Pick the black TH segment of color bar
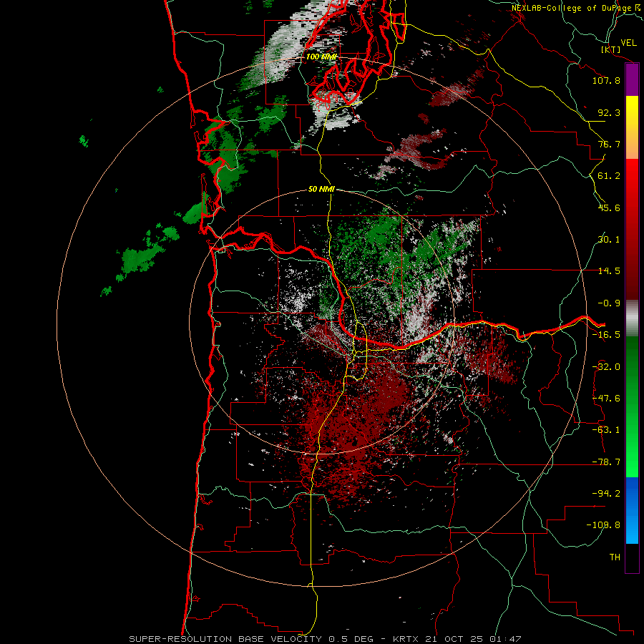644x644 pixels. pyautogui.click(x=632, y=558)
